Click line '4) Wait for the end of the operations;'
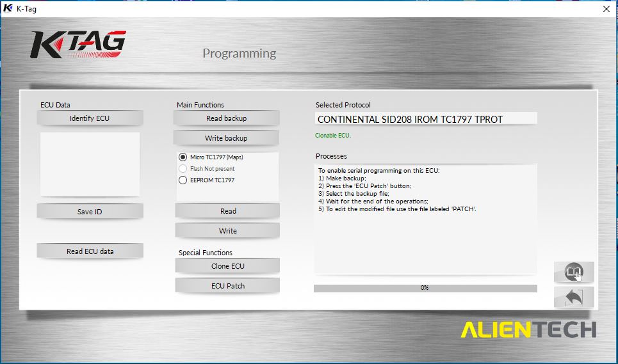The width and height of the screenshot is (618, 364). tap(373, 201)
